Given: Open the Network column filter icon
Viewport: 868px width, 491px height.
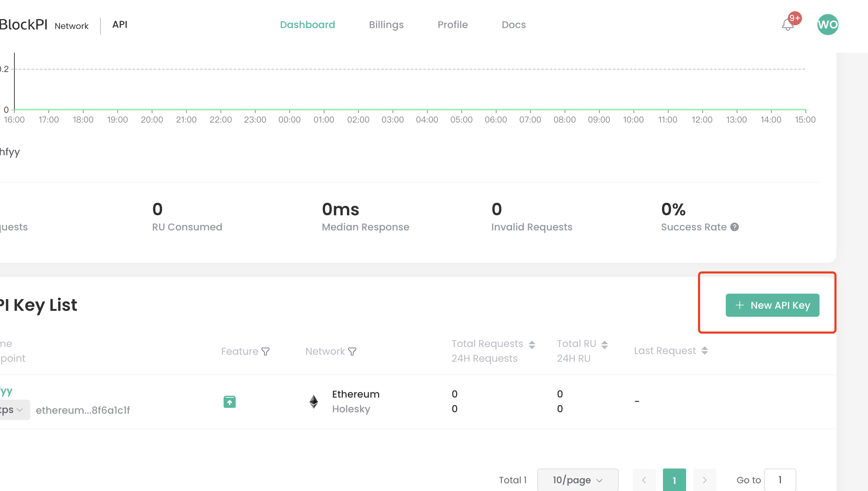Looking at the screenshot, I should (x=352, y=352).
